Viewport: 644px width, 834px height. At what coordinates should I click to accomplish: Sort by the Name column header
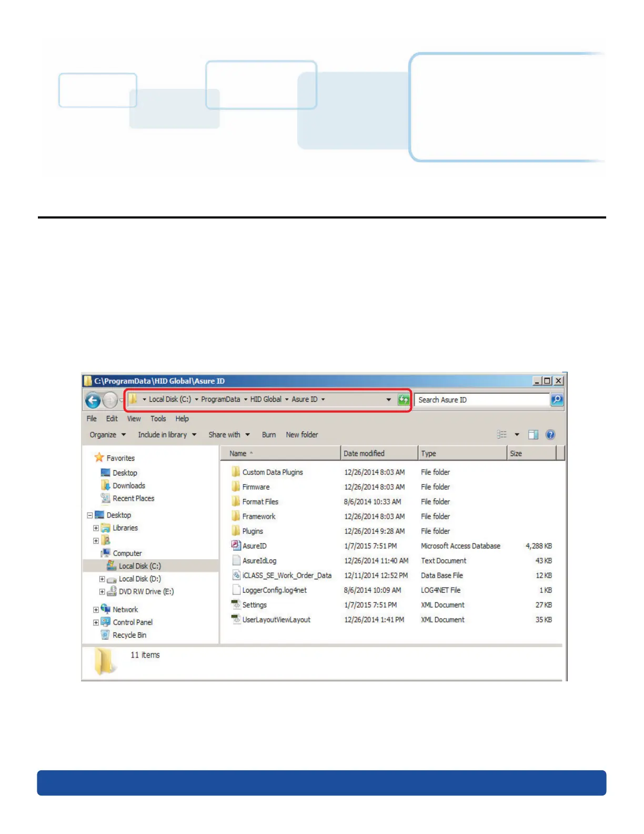click(280, 453)
